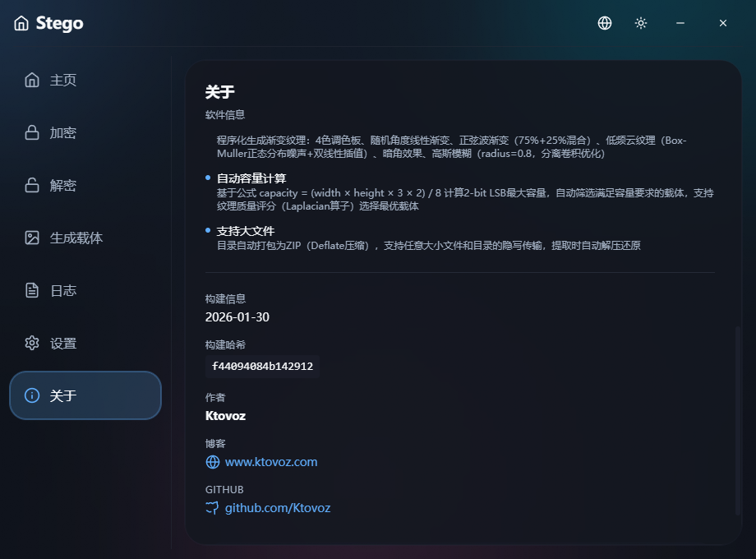Minimize the Stego window
The height and width of the screenshot is (559, 756).
point(680,23)
